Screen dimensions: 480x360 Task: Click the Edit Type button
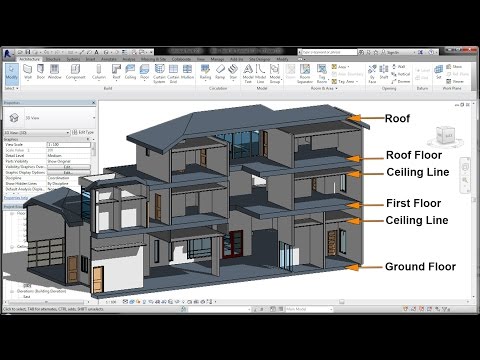pyautogui.click(x=83, y=132)
